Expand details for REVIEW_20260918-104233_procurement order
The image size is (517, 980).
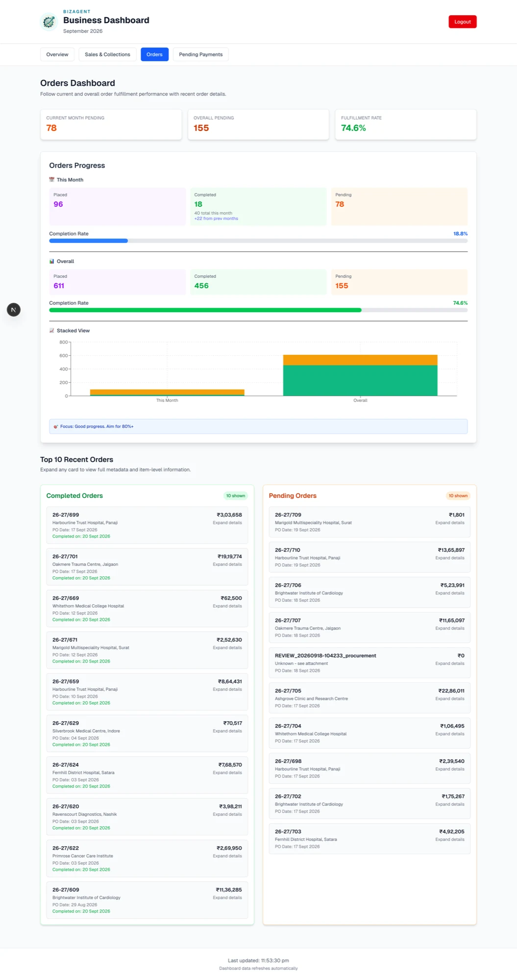[450, 663]
